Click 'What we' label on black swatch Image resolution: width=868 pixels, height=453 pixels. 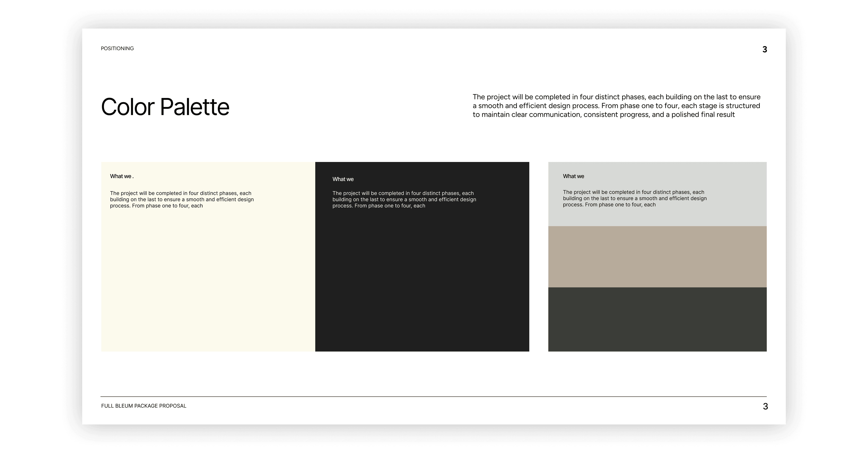click(343, 179)
